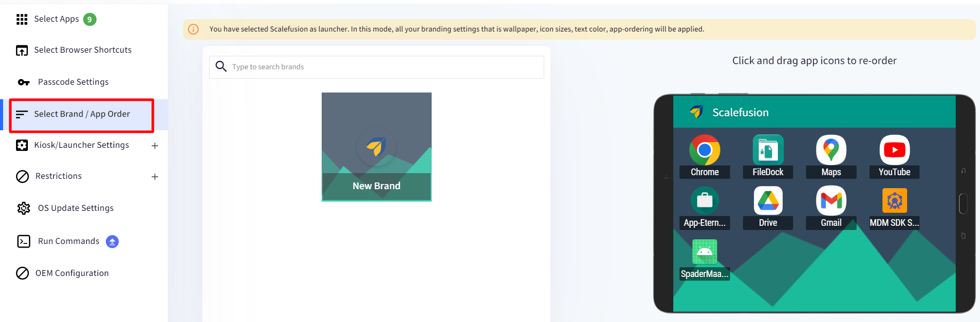Expand Restrictions with its plus sign
Image resolution: width=980 pixels, height=322 pixels.
coord(155,177)
